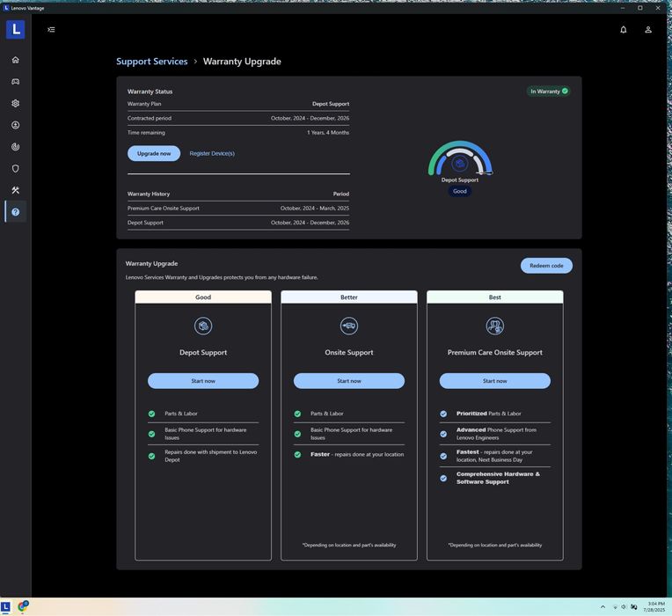
Task: Click check mark beside Depot Parts & Labor
Action: [151, 414]
